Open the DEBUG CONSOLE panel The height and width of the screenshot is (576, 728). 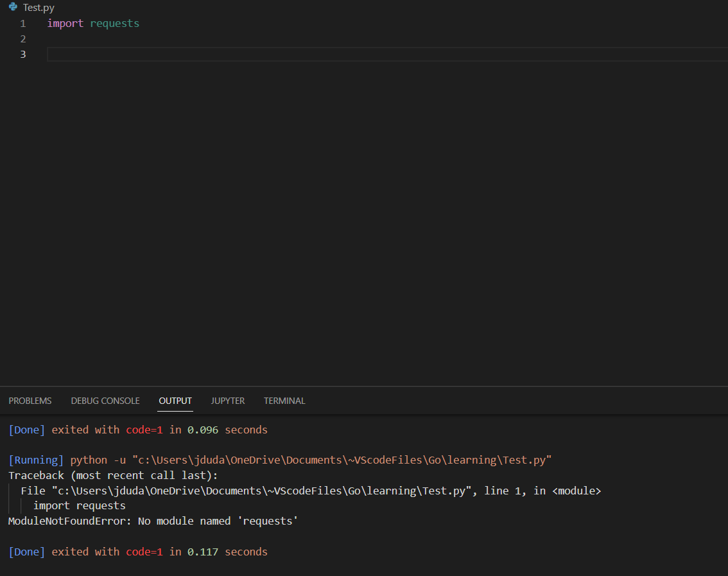[x=105, y=400]
